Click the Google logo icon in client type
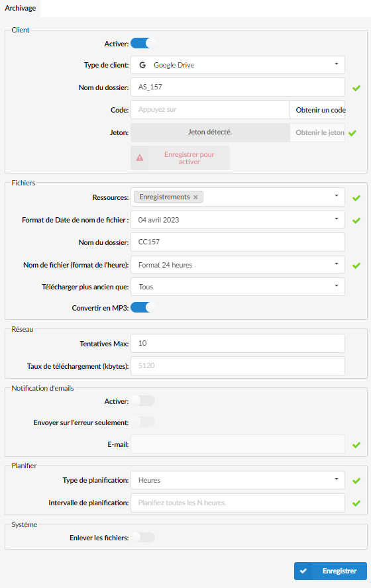Screen dimensions: 371x588 [142, 66]
